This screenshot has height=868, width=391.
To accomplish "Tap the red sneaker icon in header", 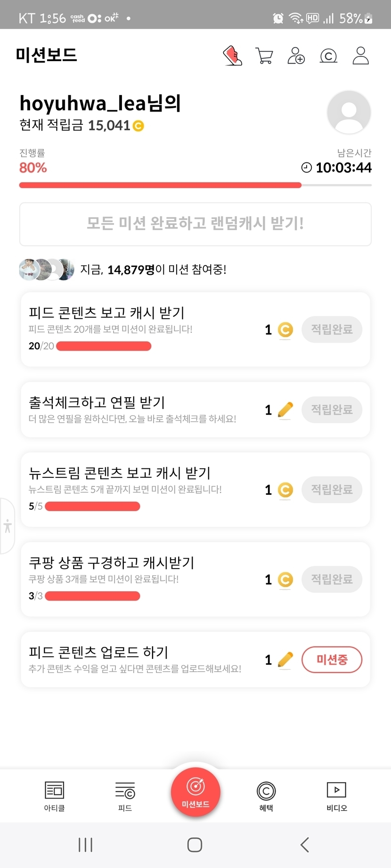I will pyautogui.click(x=233, y=56).
